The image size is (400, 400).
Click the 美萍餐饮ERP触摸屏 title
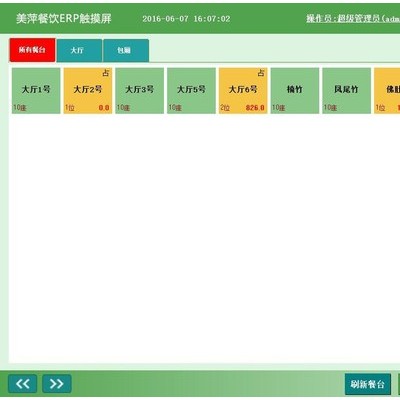point(64,19)
